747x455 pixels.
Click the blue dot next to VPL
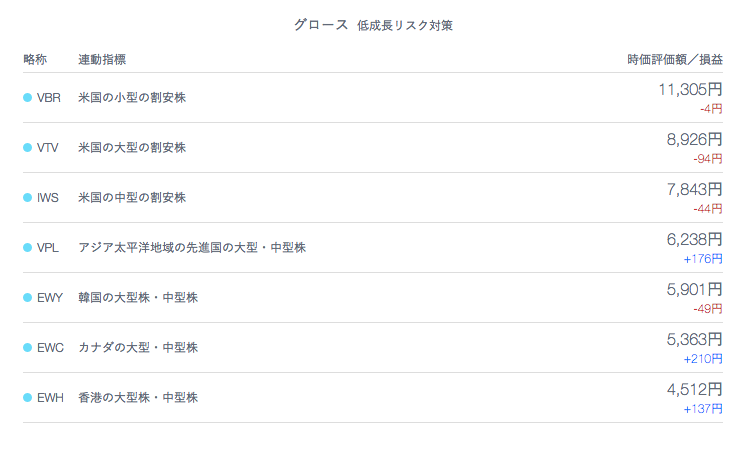27,248
